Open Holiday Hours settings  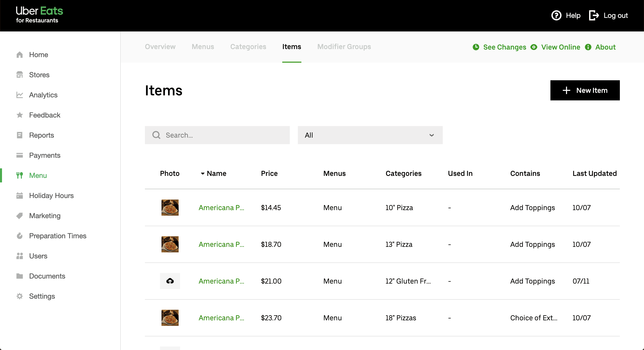click(x=51, y=196)
